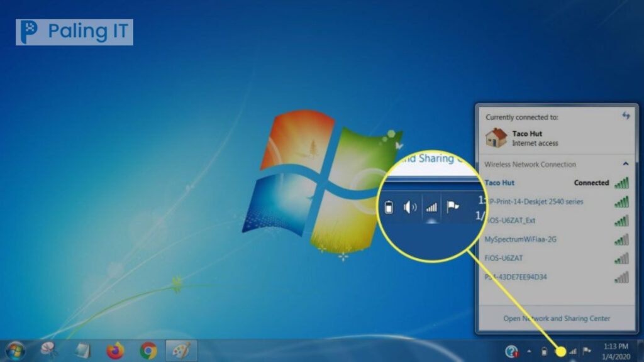Select the network ending in 43DE7EE94D34
Screen dimensions: 644x362
point(557,277)
